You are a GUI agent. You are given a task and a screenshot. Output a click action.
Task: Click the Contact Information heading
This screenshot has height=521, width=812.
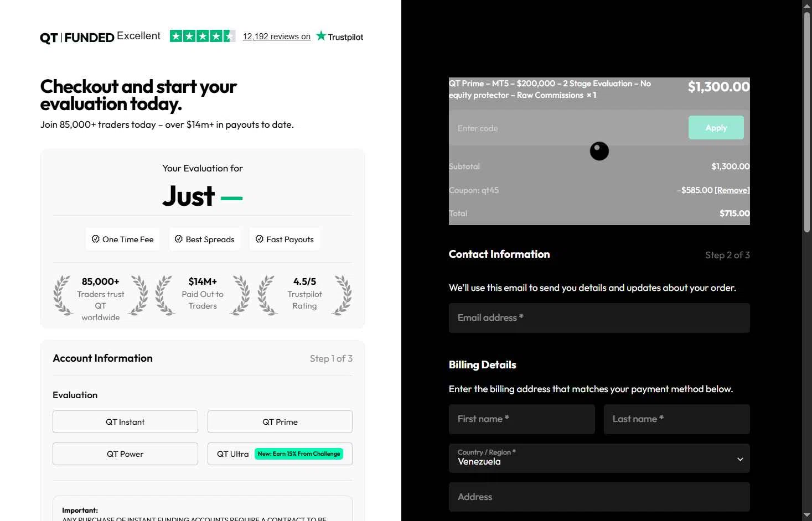coord(499,254)
